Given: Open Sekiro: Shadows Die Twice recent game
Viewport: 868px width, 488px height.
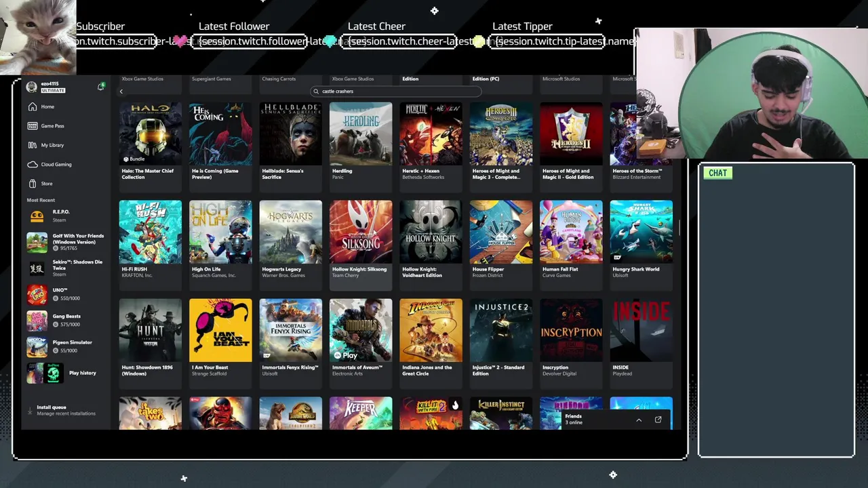Looking at the screenshot, I should coord(65,268).
